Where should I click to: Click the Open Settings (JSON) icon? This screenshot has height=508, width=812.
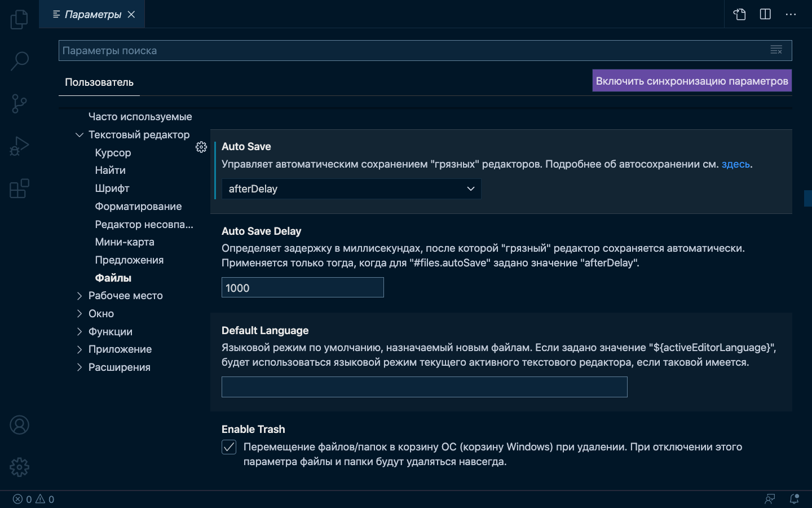(739, 14)
